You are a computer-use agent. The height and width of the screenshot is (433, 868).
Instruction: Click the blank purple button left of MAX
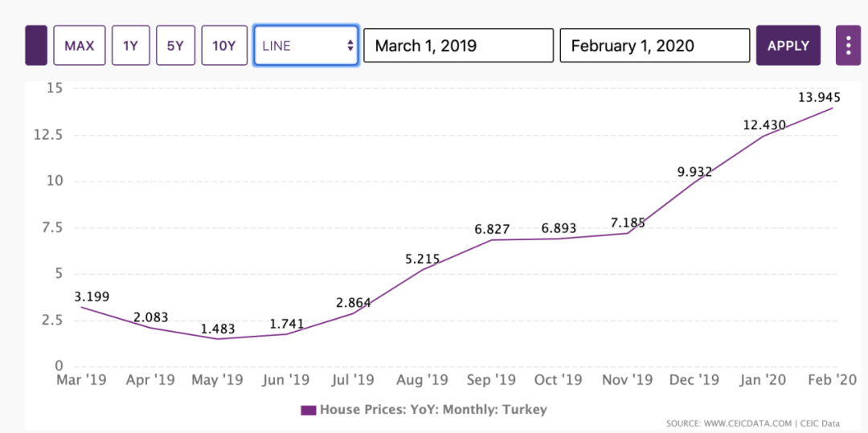tap(36, 46)
